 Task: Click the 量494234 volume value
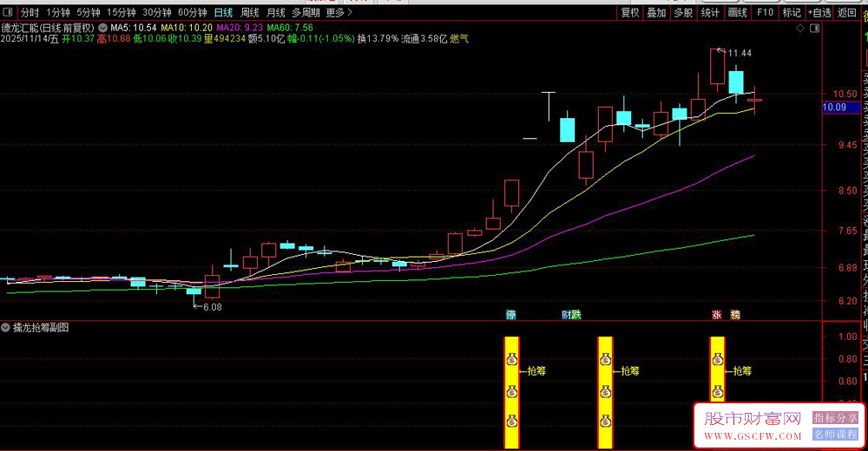click(225, 39)
